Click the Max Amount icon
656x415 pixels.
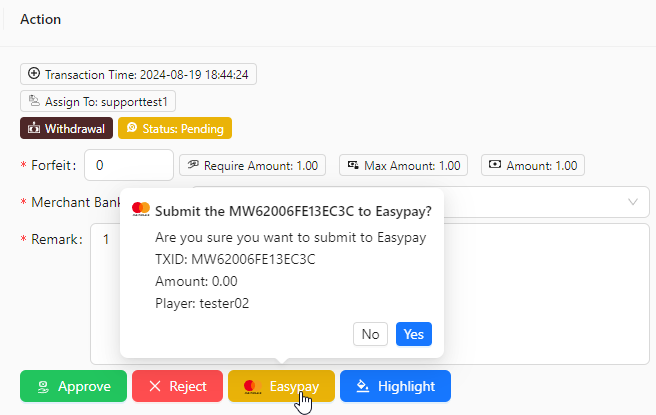point(353,165)
